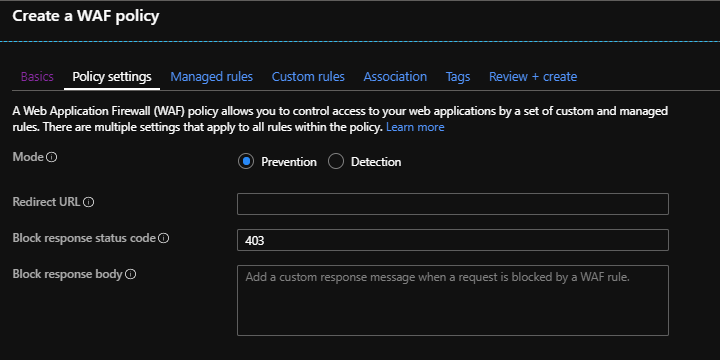Viewport: 720px width, 360px height.
Task: Switch to the Tags tab
Action: tap(458, 77)
